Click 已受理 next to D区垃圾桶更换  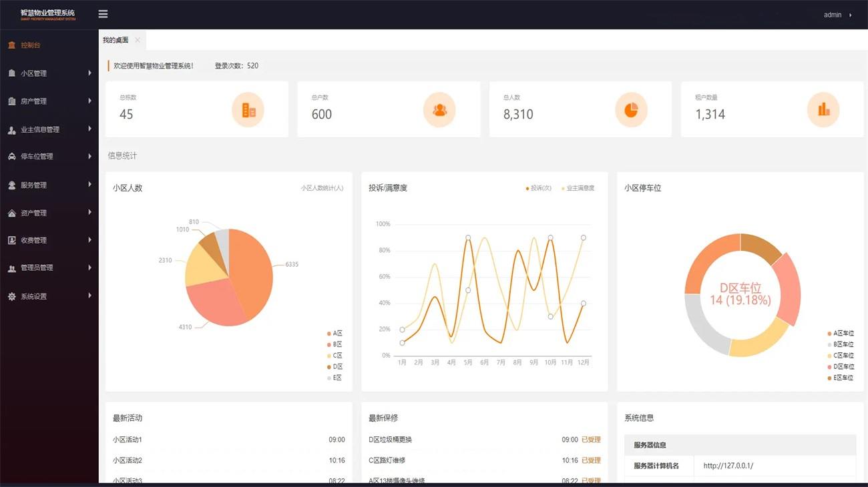[x=593, y=440]
